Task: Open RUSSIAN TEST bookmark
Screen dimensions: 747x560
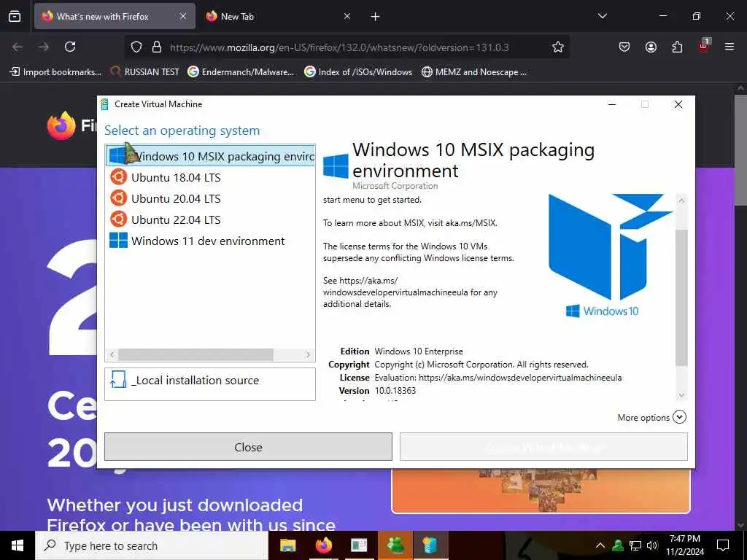Action: (x=145, y=72)
